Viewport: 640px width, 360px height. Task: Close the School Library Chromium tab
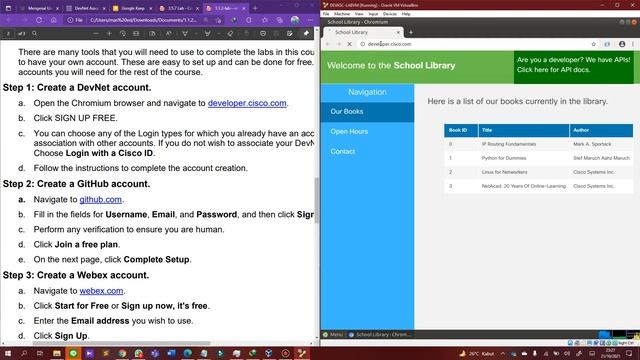pos(398,32)
